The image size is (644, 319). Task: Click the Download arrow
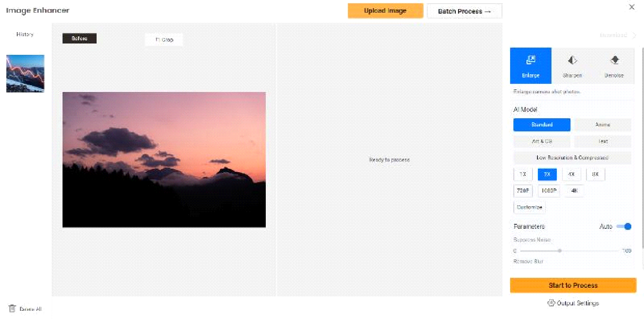click(x=634, y=35)
